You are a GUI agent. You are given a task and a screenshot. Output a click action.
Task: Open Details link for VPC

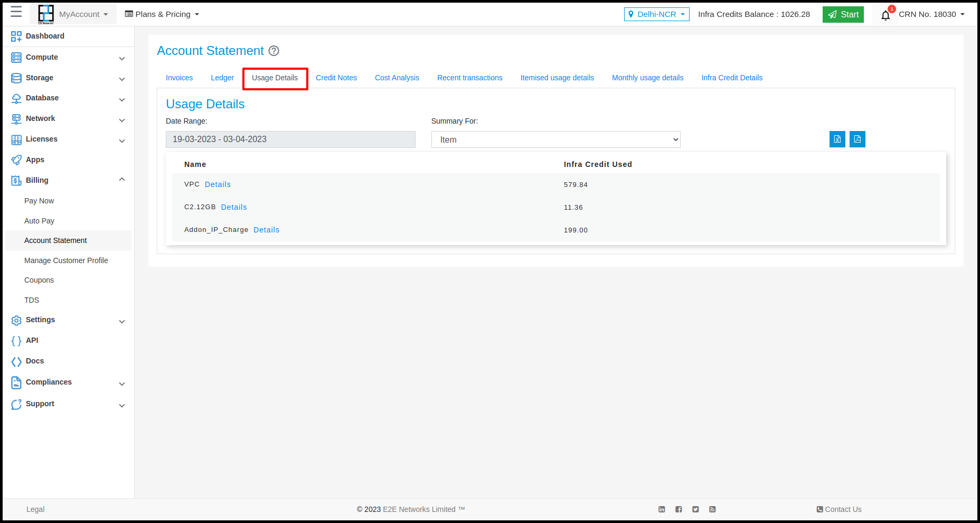pos(218,184)
